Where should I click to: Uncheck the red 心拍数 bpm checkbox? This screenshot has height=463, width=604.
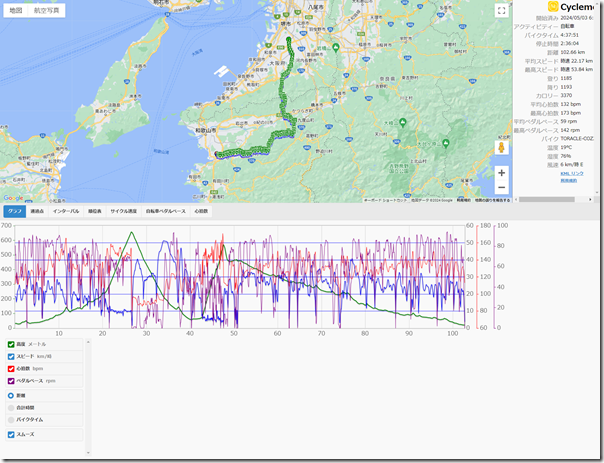[x=11, y=369]
